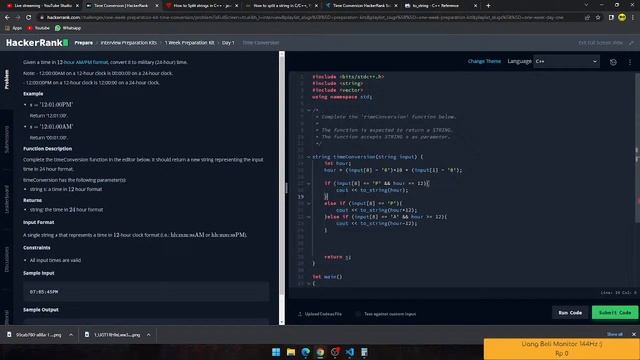This screenshot has width=640, height=360.
Task: Open the Windows Start menu
Action: pyautogui.click(x=276, y=352)
